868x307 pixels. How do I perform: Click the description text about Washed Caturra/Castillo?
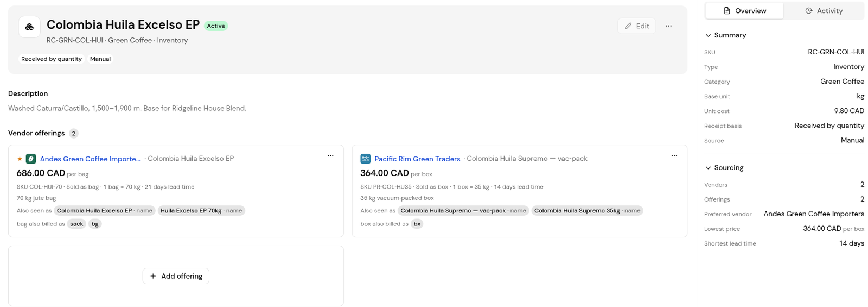pyautogui.click(x=127, y=109)
